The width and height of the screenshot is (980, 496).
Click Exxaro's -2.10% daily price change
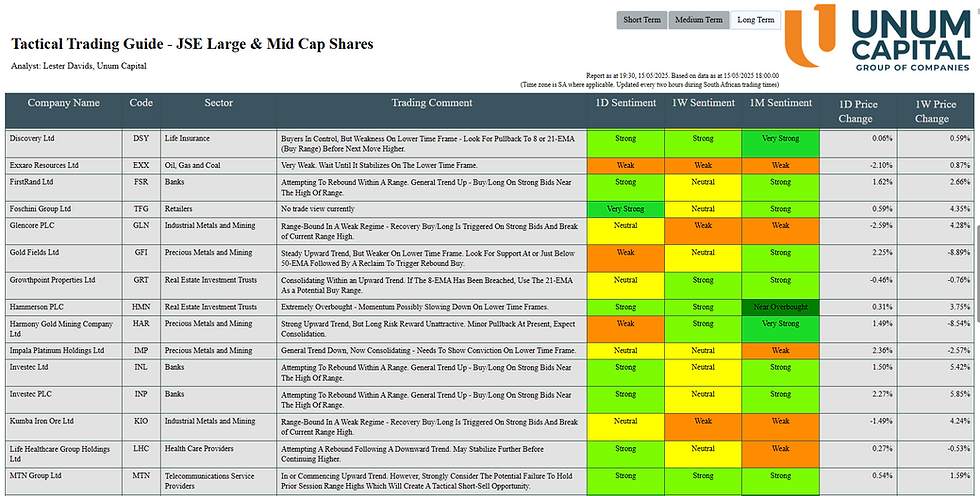(879, 166)
